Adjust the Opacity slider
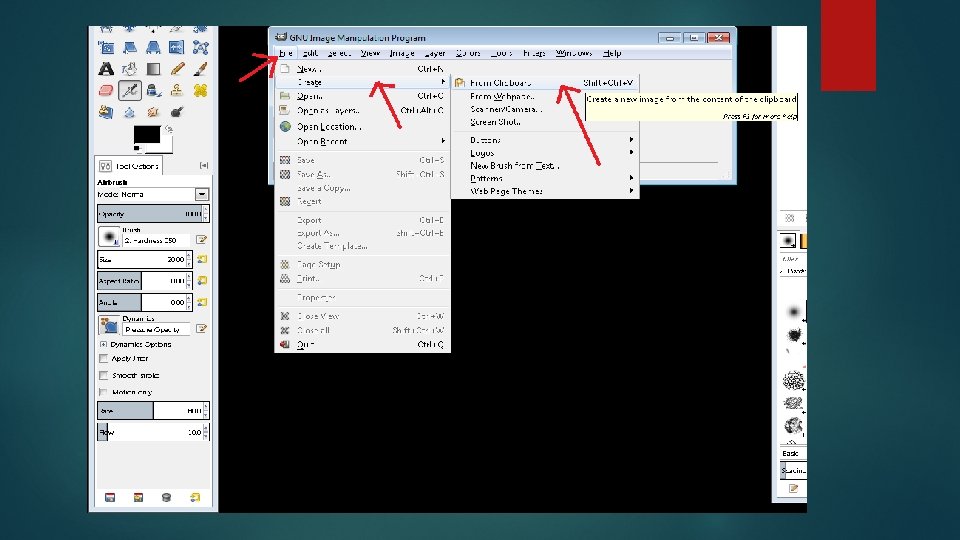Image resolution: width=960 pixels, height=540 pixels. point(150,214)
